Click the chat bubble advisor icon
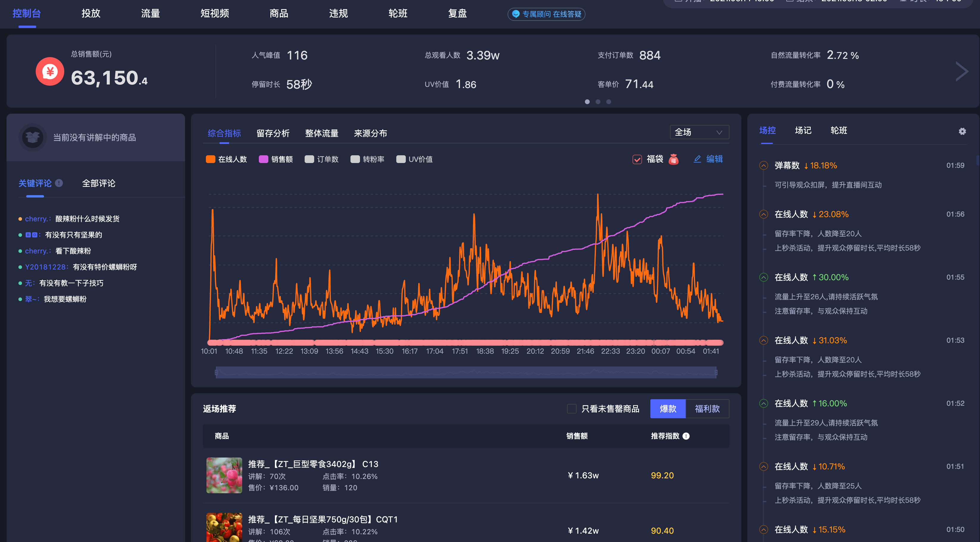Viewport: 980px width, 542px height. [x=516, y=14]
